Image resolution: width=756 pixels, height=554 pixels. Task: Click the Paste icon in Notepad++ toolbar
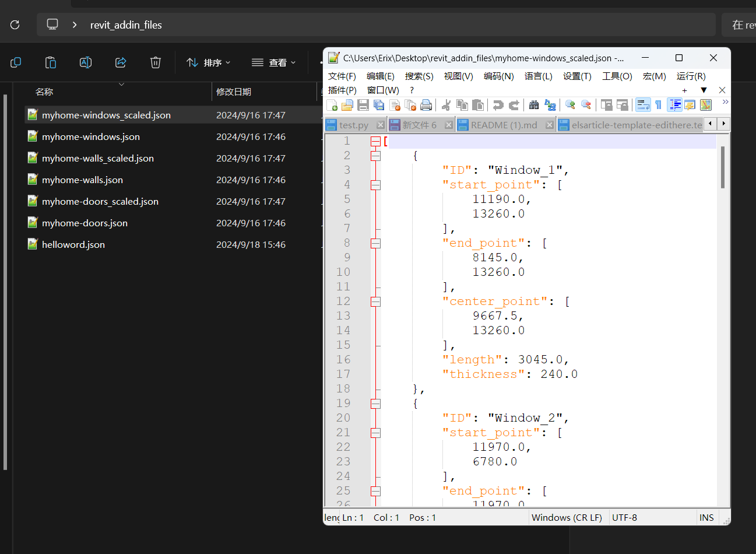coord(478,105)
